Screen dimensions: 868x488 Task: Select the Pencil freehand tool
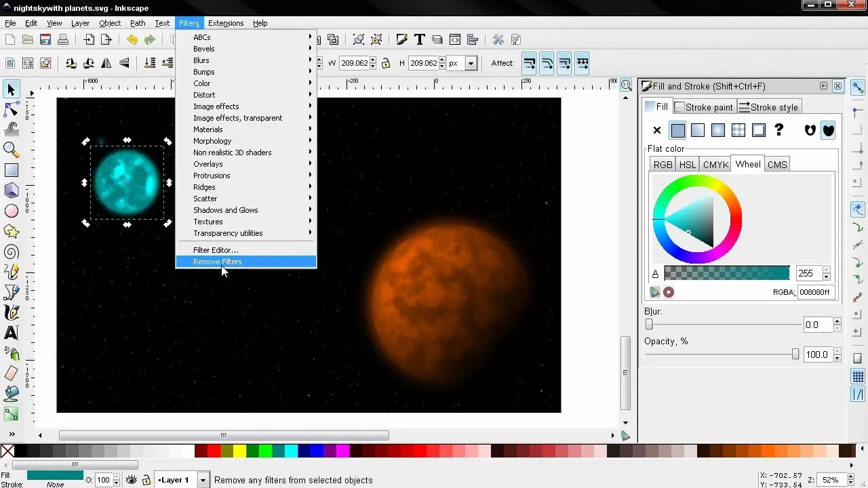11,272
